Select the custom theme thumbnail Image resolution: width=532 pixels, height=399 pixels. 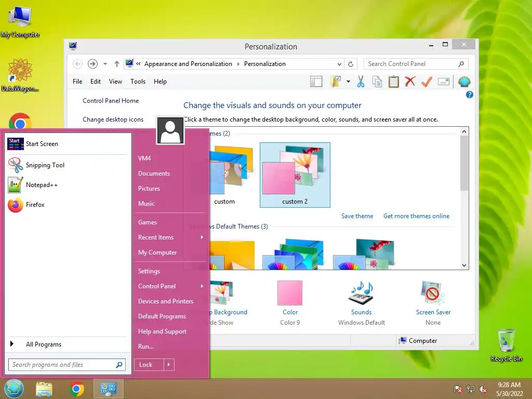[231, 175]
